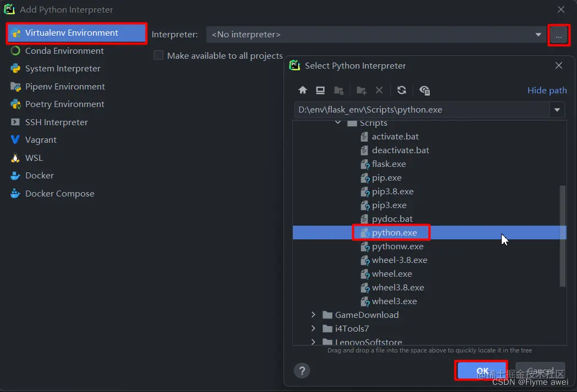Viewport: 577px width, 392px height.
Task: Select SSH Interpreter option
Action: 56,122
